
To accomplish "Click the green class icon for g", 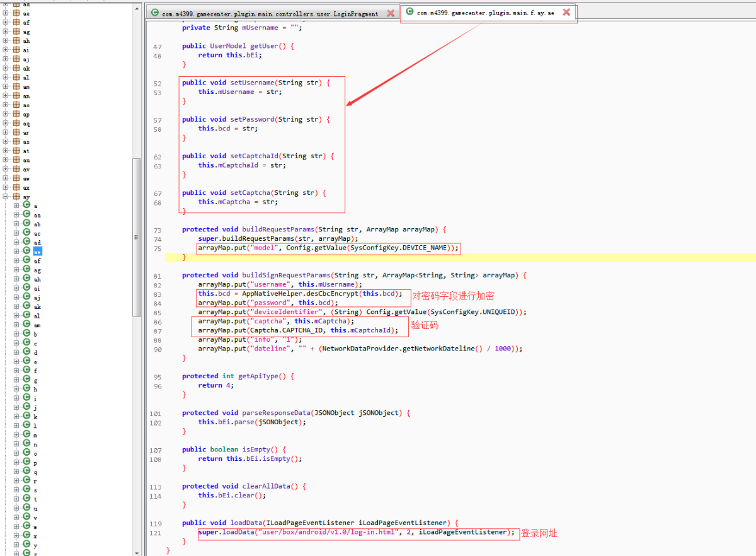I will point(27,379).
